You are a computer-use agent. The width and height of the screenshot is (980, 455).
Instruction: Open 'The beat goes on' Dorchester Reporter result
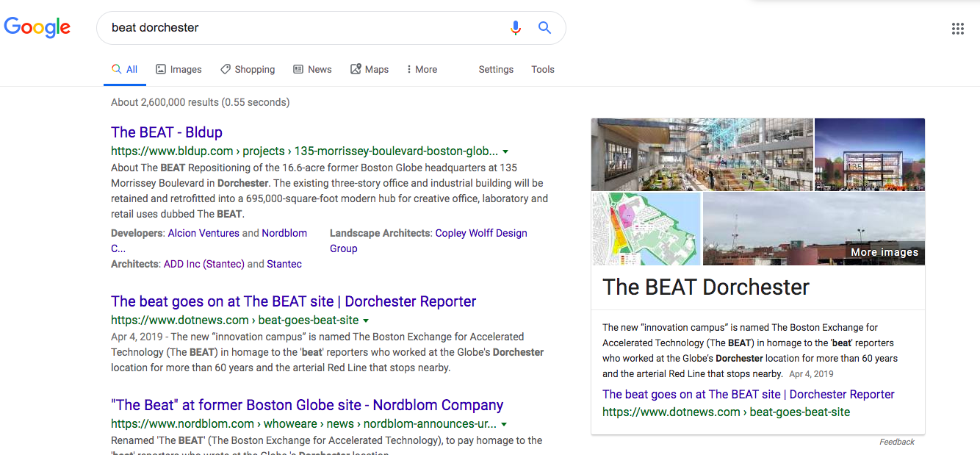pos(294,301)
